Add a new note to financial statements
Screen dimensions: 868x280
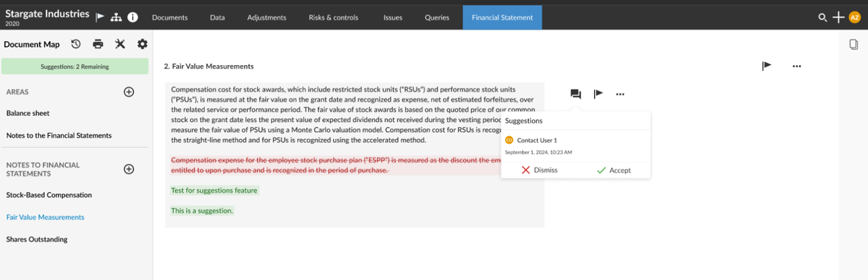pyautogui.click(x=129, y=169)
